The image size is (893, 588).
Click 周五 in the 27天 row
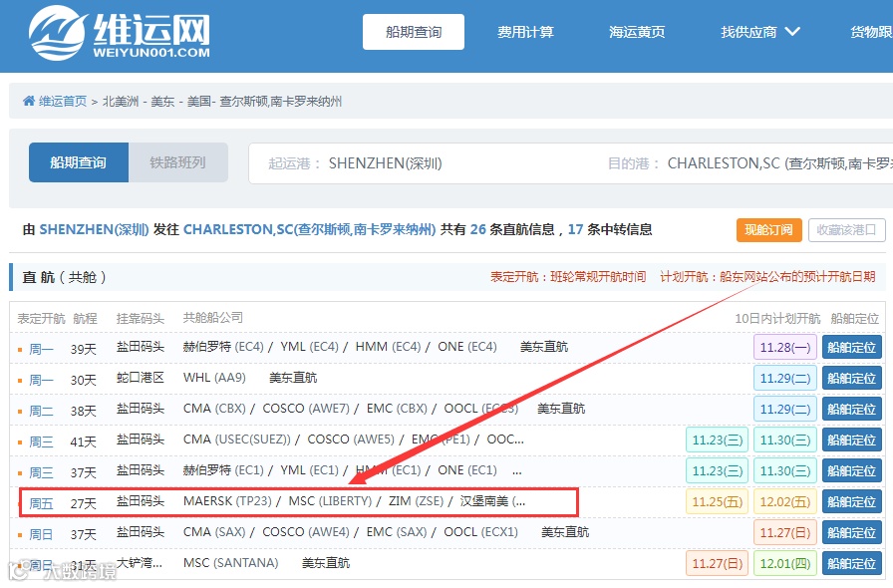(x=41, y=503)
